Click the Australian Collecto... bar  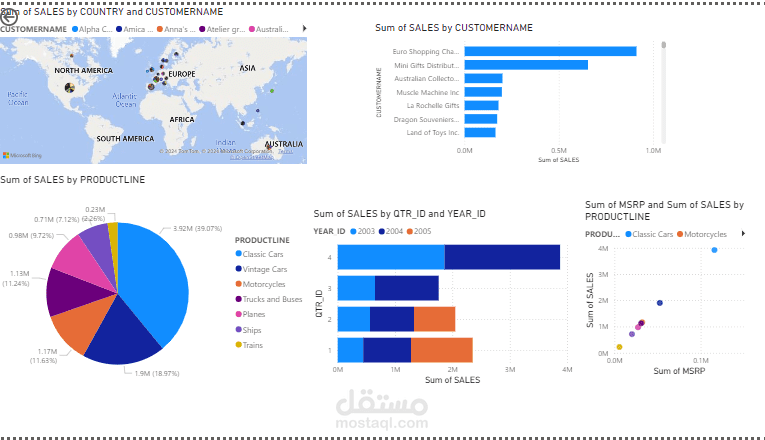point(483,79)
